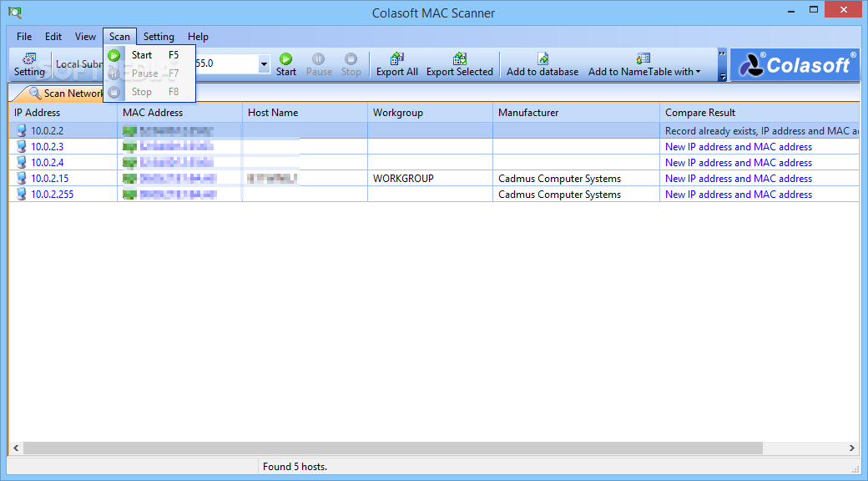Screen dimensions: 868x481
Task: Switch to the Scan Network tab
Action: (x=65, y=93)
